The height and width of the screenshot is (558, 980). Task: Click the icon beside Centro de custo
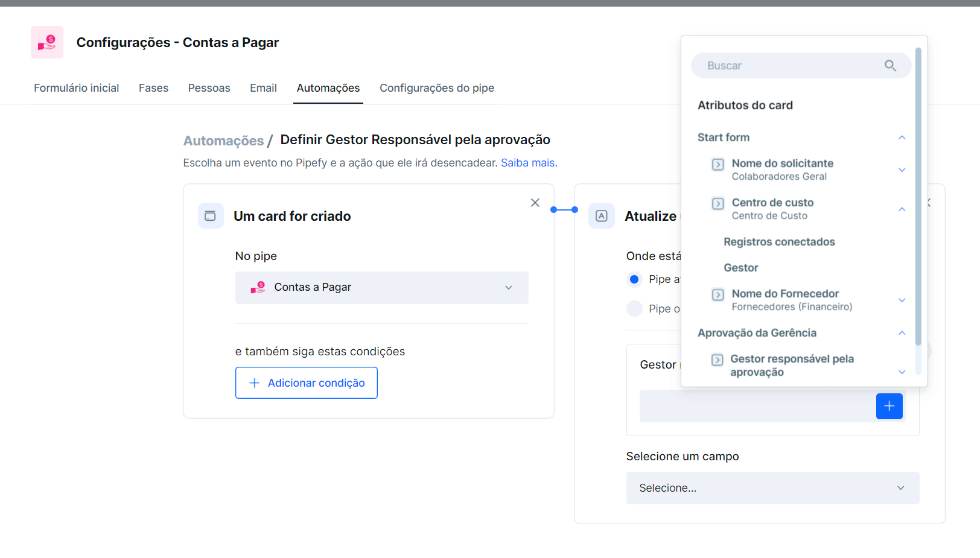click(717, 203)
